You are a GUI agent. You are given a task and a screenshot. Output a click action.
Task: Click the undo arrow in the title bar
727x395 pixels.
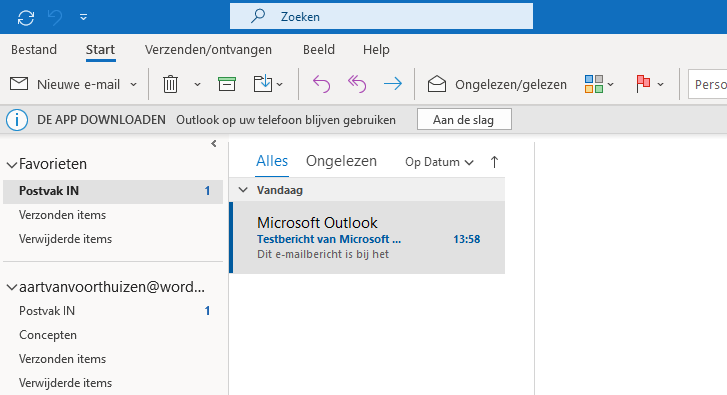point(55,18)
